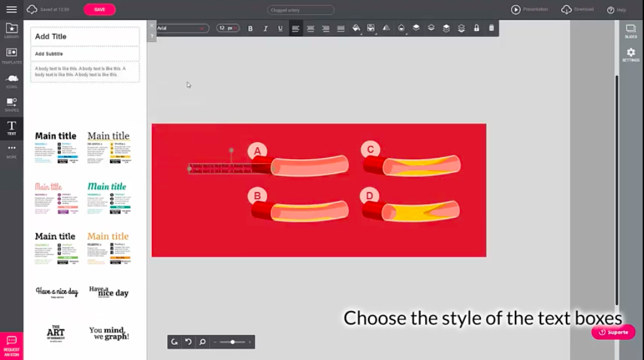Open the Icons panel with mouse icon

click(11, 80)
